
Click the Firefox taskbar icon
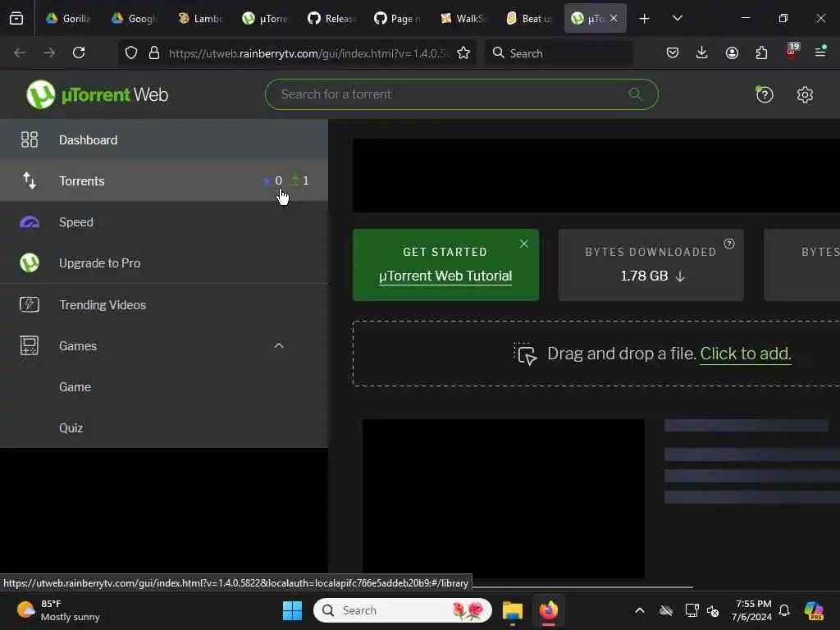(x=548, y=610)
